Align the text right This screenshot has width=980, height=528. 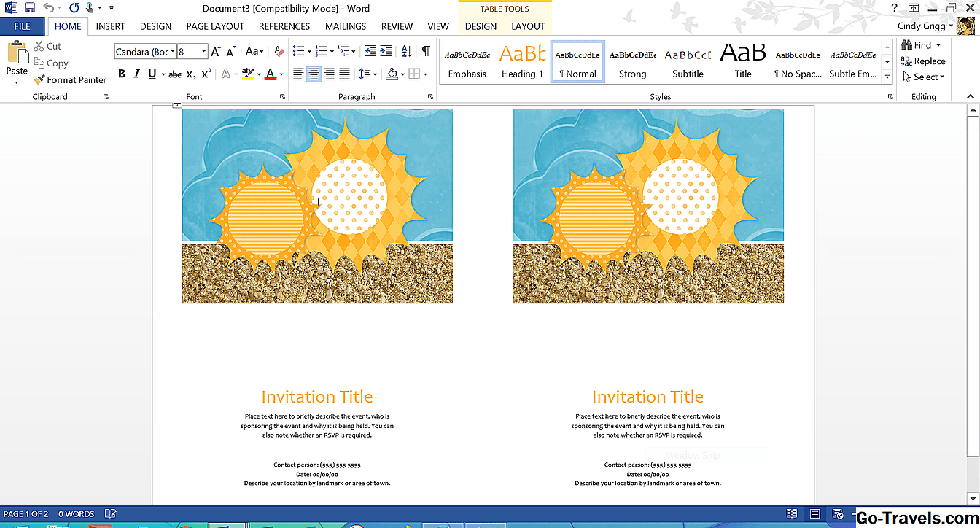[329, 74]
